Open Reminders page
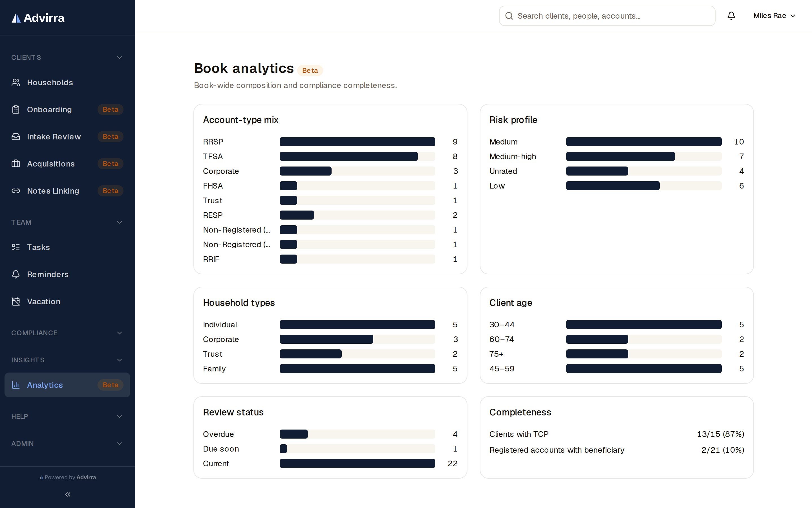812x508 pixels. 67,275
